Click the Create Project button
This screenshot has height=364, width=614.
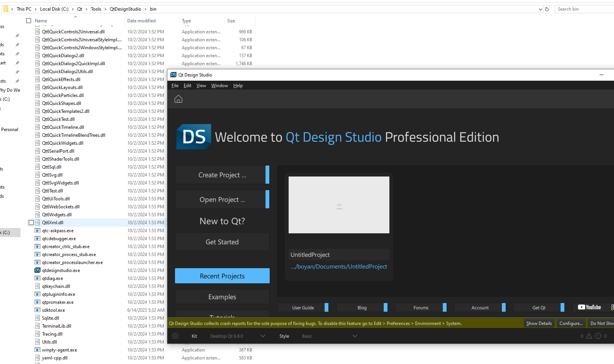pos(222,175)
